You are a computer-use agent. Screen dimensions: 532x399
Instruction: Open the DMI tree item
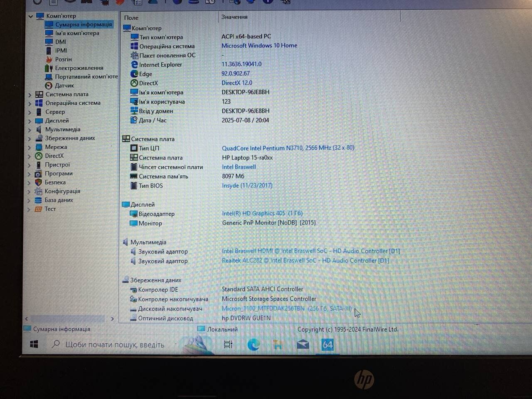61,42
